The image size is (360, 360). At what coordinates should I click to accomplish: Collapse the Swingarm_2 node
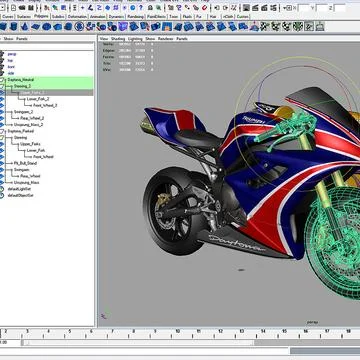(12, 112)
